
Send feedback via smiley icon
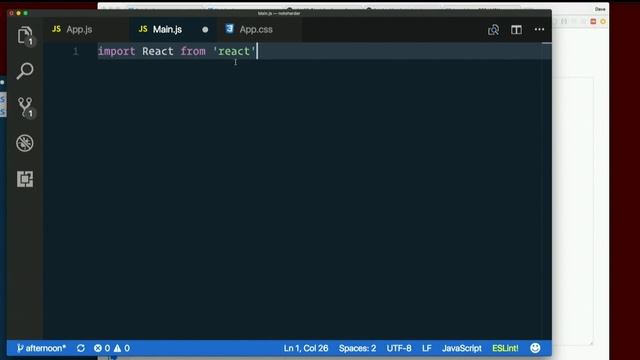(x=535, y=348)
